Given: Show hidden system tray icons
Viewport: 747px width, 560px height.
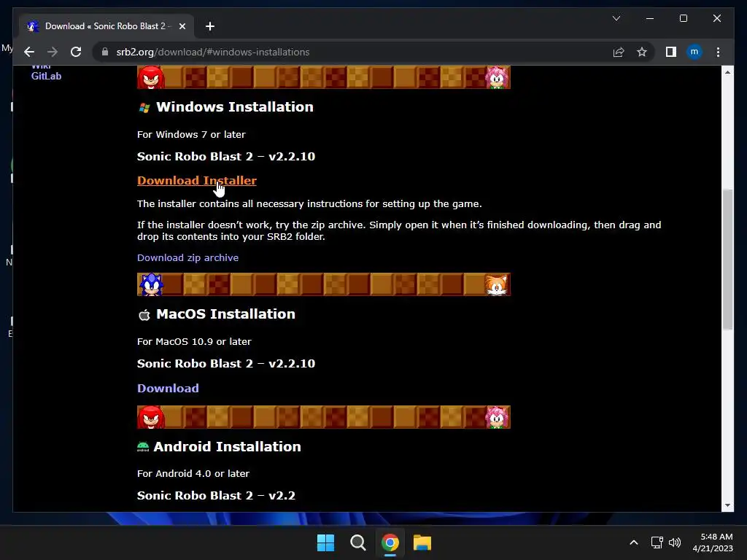Looking at the screenshot, I should coord(634,542).
